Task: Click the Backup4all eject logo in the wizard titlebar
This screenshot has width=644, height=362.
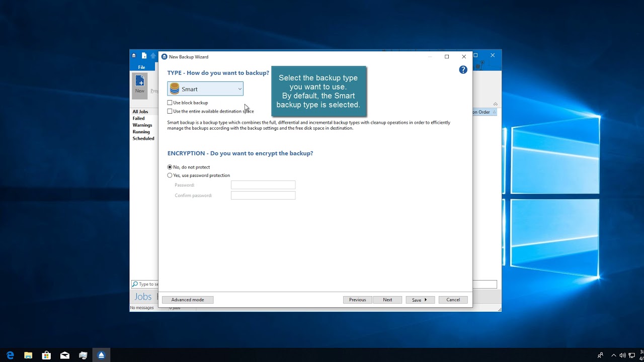Action: [x=164, y=56]
